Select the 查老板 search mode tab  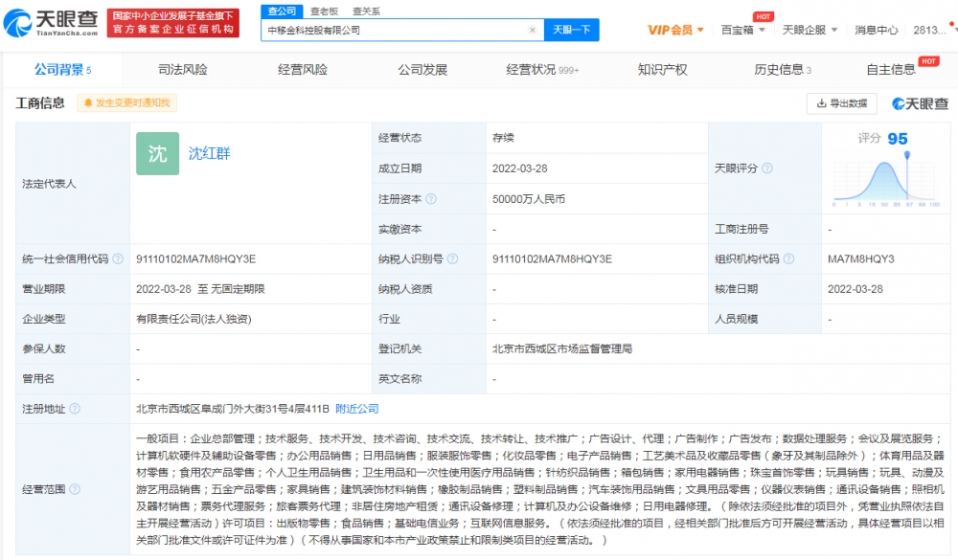(324, 11)
